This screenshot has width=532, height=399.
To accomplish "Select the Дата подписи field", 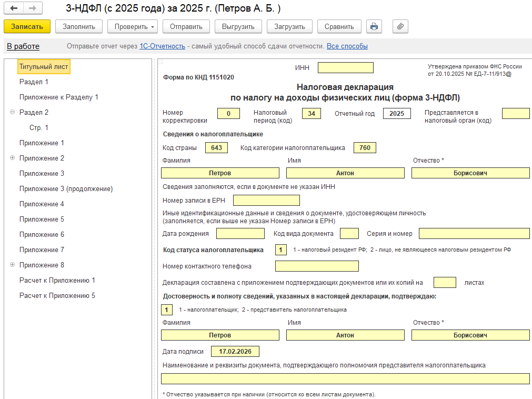I will pyautogui.click(x=235, y=351).
